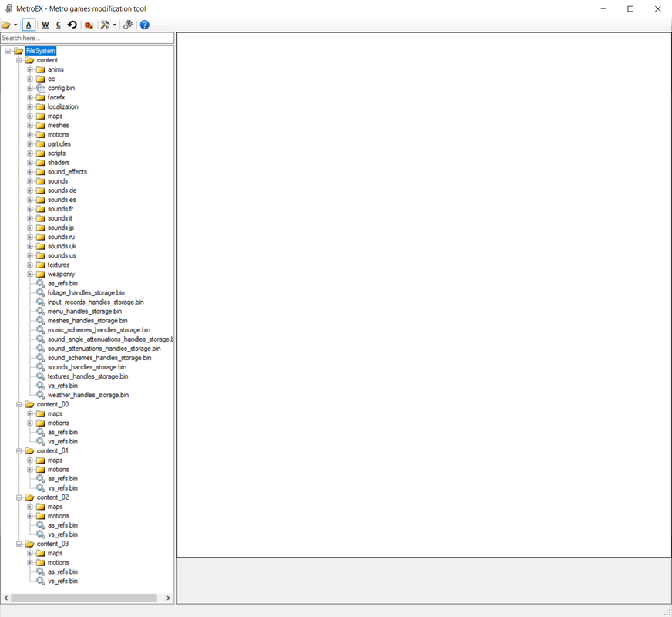
Task: Click the hammer and wrench tools icon
Action: point(105,25)
